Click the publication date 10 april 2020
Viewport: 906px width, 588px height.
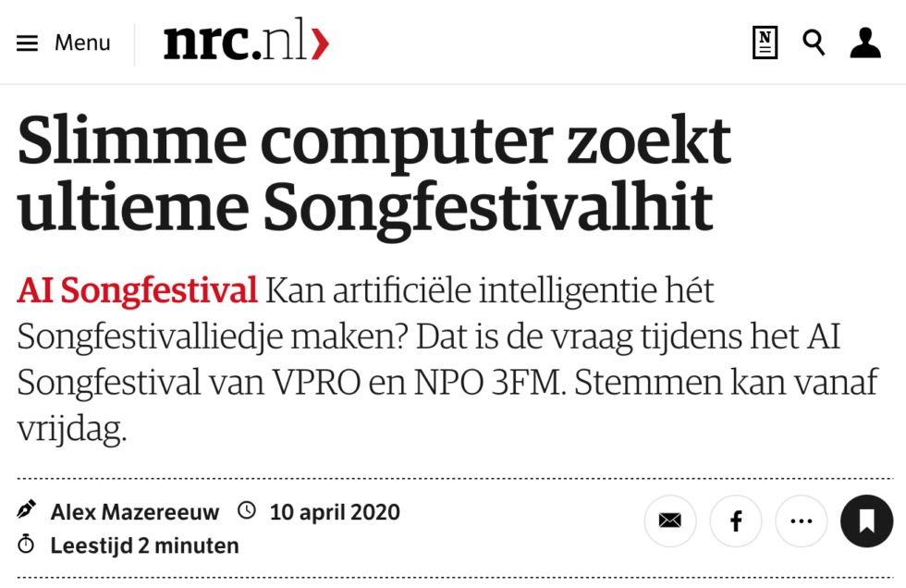click(x=336, y=511)
